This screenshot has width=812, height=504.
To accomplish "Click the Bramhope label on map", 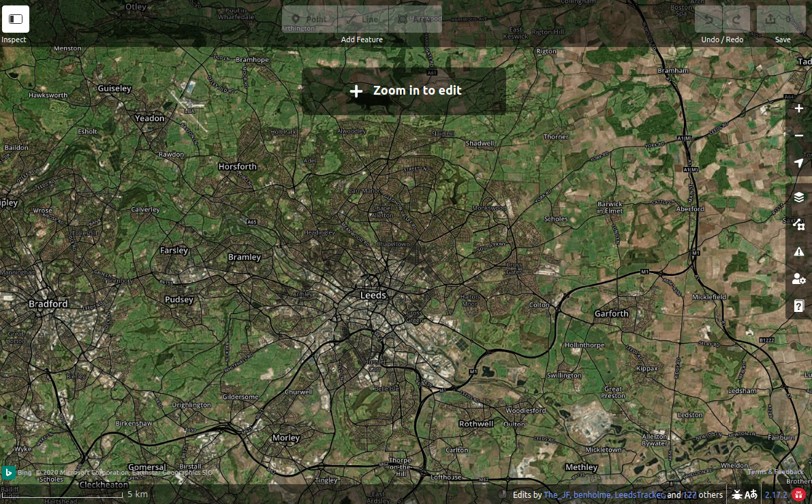I will point(252,59).
